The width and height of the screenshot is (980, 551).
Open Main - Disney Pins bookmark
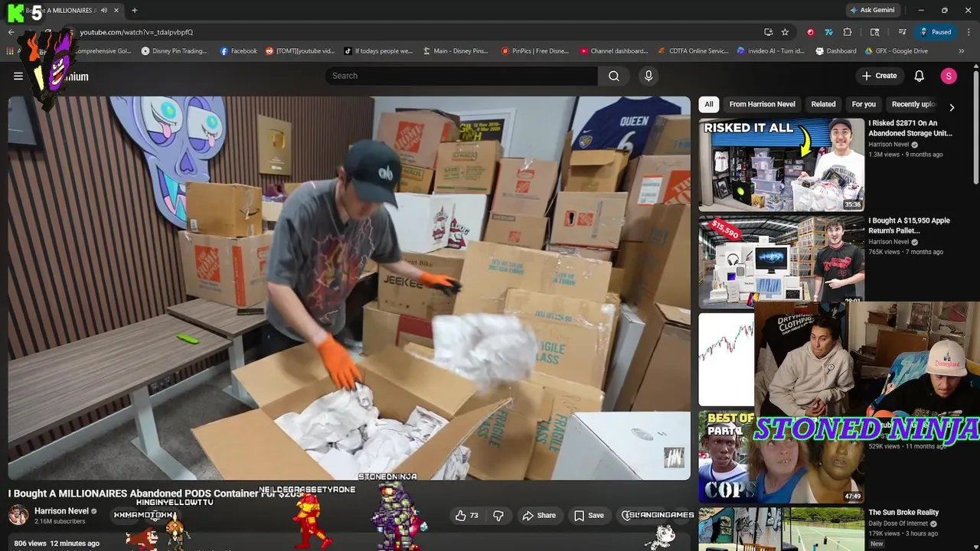[456, 51]
